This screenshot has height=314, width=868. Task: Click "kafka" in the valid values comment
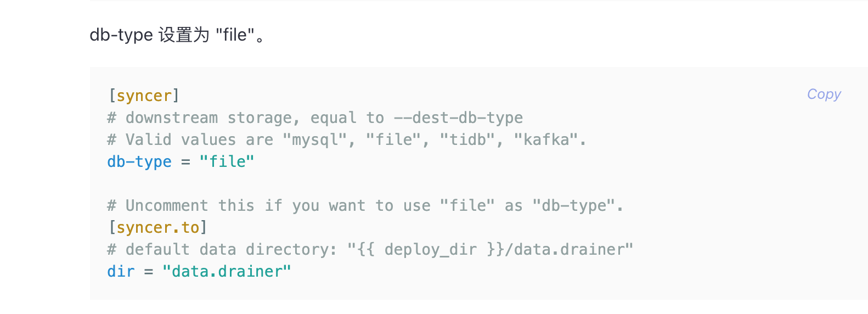click(546, 140)
